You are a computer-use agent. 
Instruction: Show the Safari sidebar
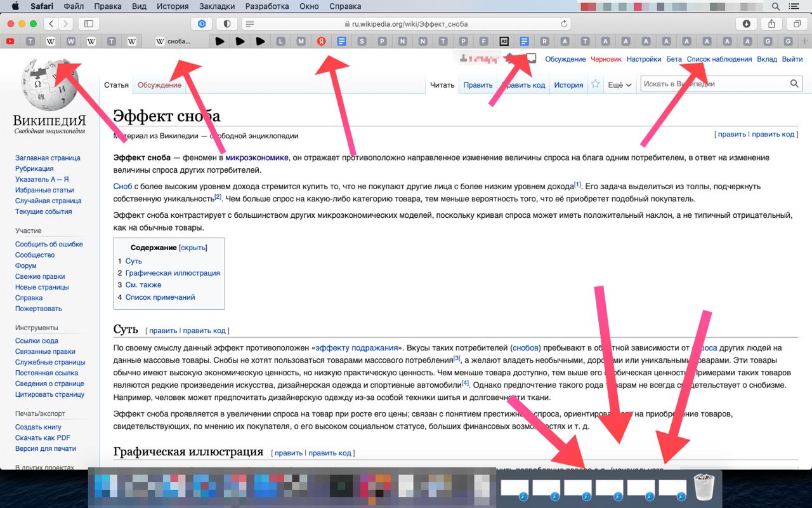[89, 24]
